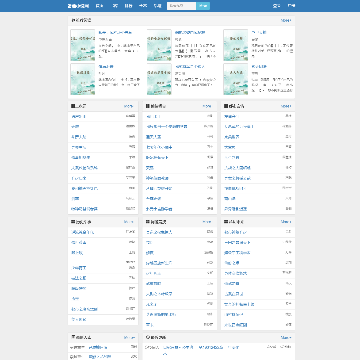Click the grid icon heading the top-middle category panel
Viewport: 360px width, 360px height.
pos(148,106)
